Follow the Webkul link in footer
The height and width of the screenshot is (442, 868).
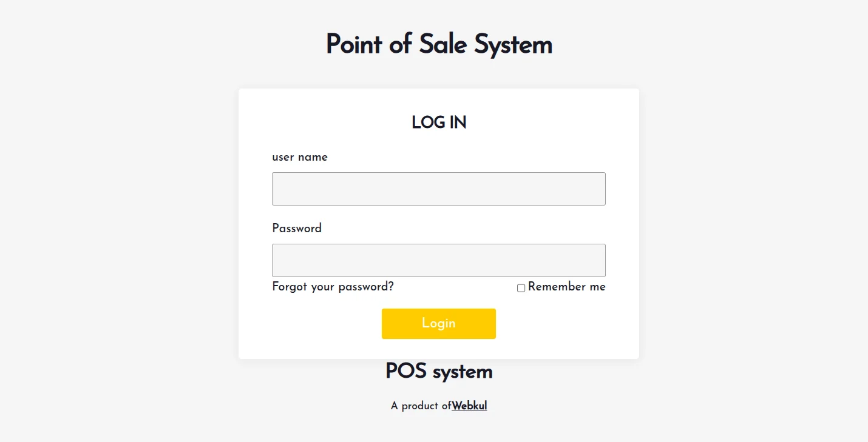(x=469, y=406)
